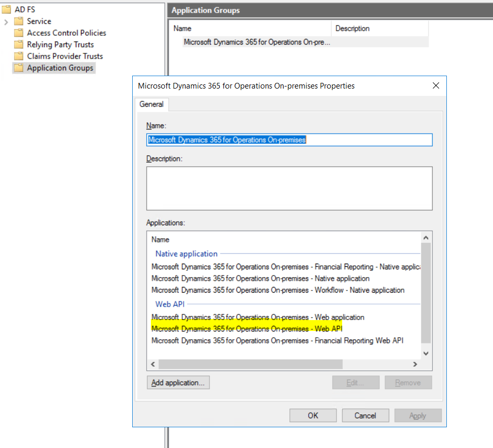
Task: Open Claims Provider Trusts in tree
Action: point(65,56)
